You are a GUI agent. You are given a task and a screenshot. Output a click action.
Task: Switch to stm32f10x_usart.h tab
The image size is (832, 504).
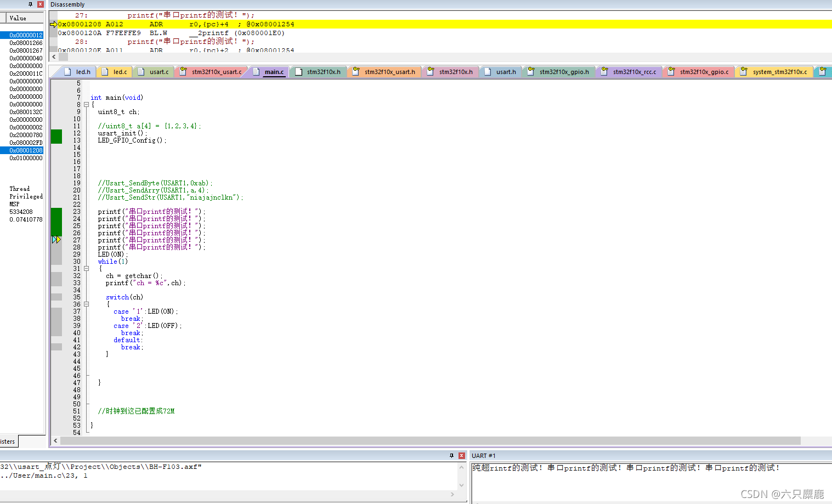click(384, 72)
